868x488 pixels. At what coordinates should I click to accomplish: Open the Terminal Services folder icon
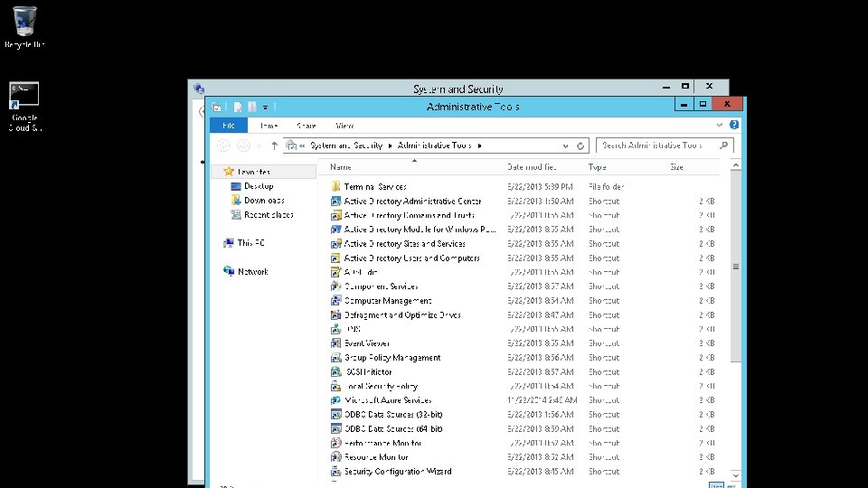(x=335, y=186)
